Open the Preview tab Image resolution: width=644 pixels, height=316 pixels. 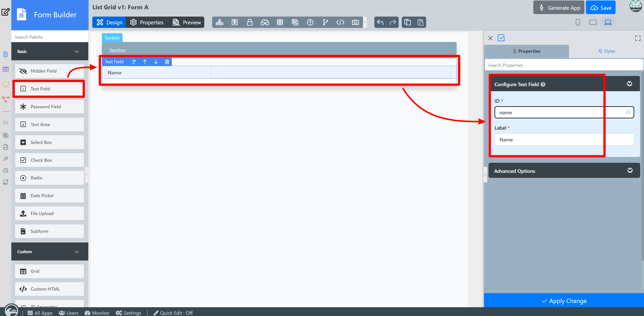[187, 22]
